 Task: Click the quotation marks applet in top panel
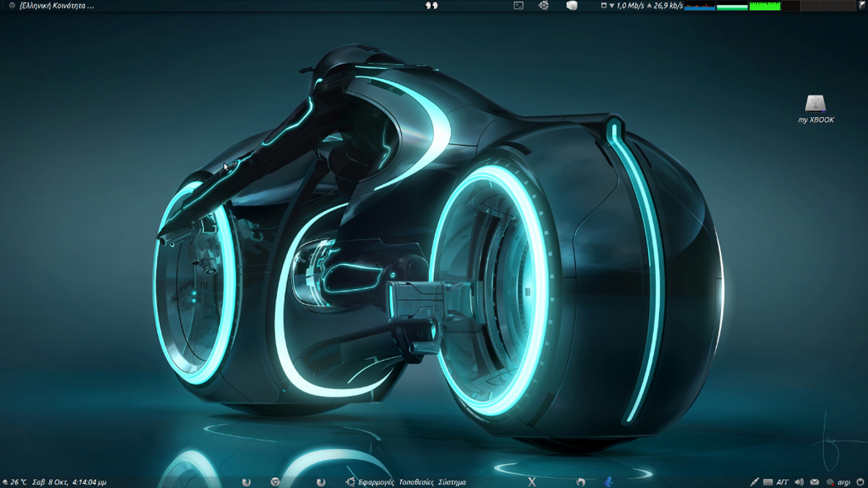point(431,5)
